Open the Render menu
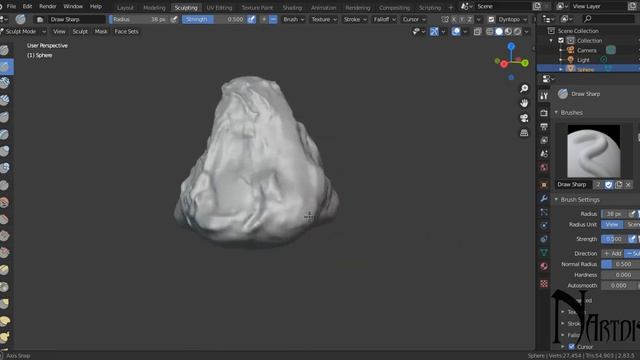The height and width of the screenshot is (360, 640). [x=48, y=7]
